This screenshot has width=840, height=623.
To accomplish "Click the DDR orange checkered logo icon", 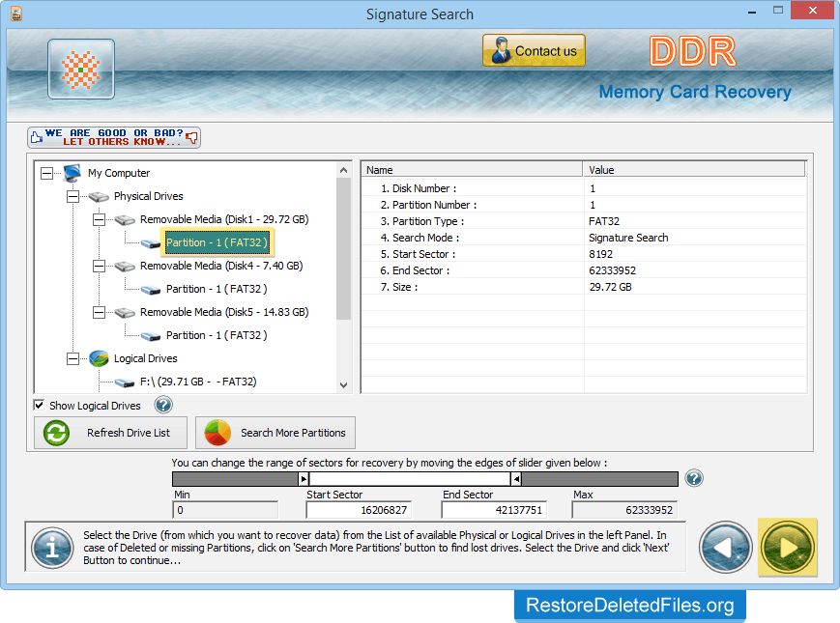I will [x=81, y=69].
